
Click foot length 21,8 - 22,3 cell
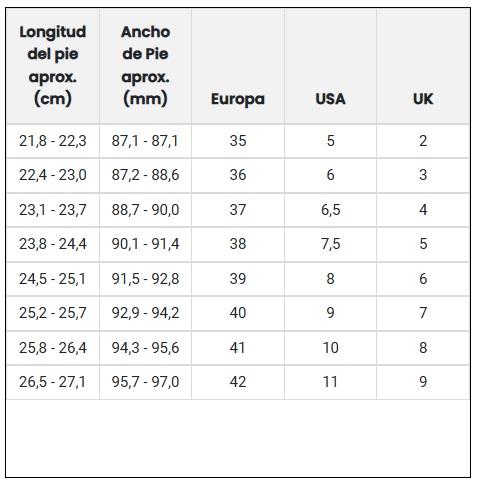tap(53, 141)
